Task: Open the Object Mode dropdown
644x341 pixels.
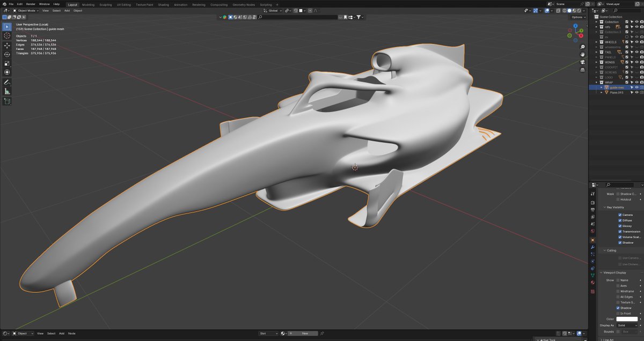Action: [26, 10]
